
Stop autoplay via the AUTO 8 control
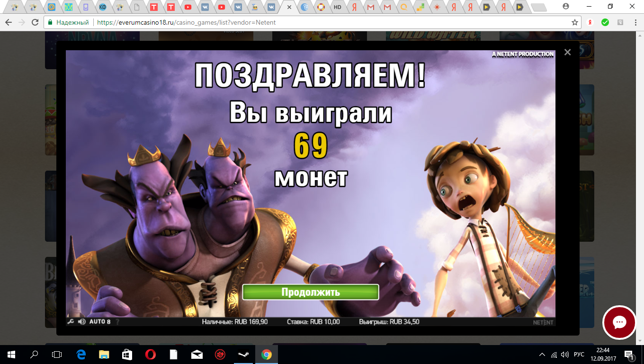click(99, 321)
